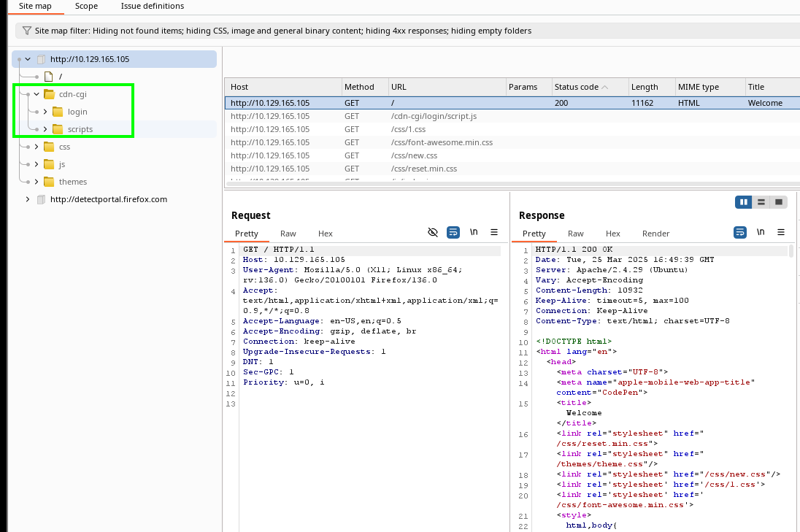The height and width of the screenshot is (532, 800).
Task: Select the row with status code 200
Action: (512, 103)
